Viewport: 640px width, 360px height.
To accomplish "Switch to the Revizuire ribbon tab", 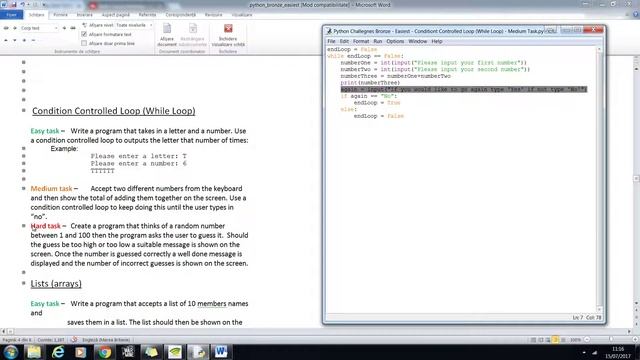I will 213,15.
